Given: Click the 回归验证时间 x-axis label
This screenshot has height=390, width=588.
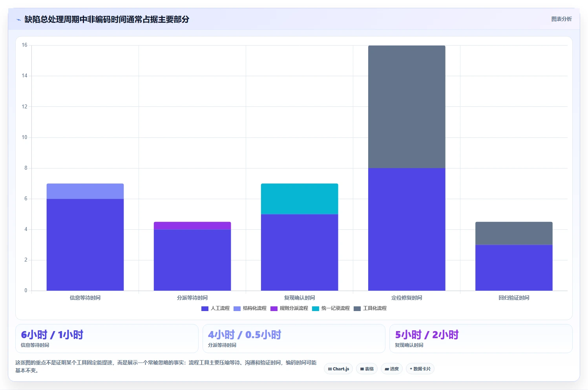Looking at the screenshot, I should pyautogui.click(x=514, y=298).
